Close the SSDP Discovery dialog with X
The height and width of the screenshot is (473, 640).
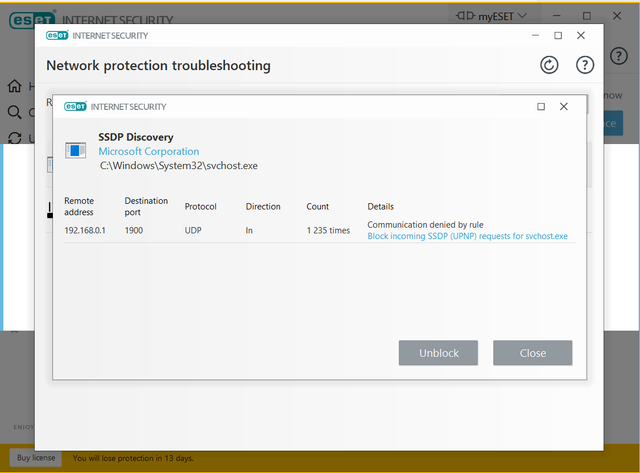[564, 107]
